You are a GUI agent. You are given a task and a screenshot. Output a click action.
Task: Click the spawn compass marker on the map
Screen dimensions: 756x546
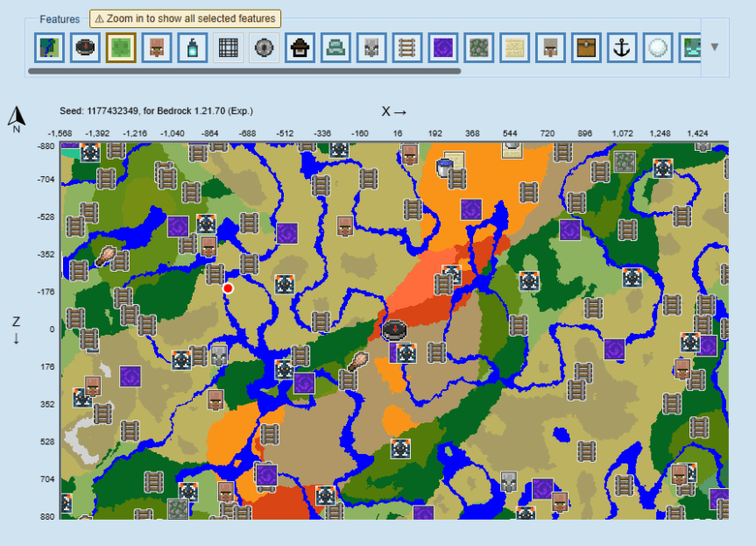coord(394,330)
